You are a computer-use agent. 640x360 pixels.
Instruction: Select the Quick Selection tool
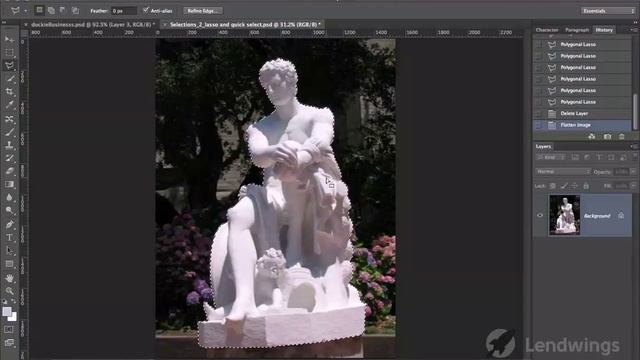[9, 79]
